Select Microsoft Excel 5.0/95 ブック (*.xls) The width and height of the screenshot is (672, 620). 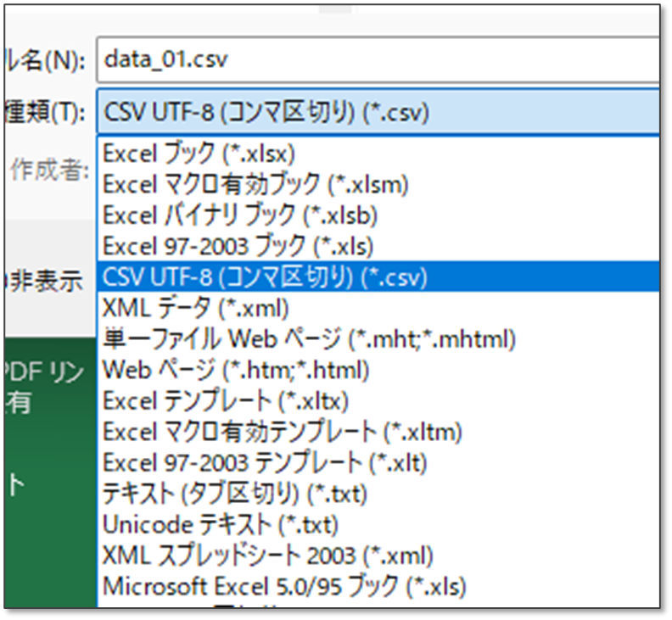[284, 585]
